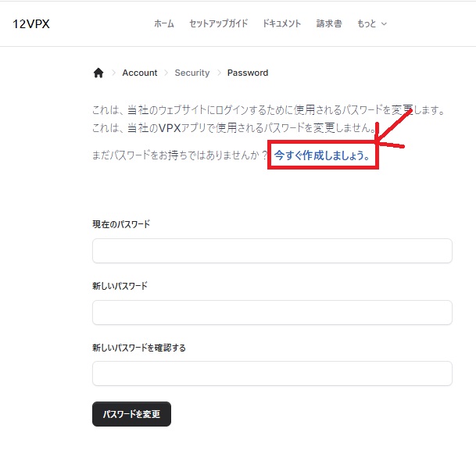Go to セットアップガイド page
476x450 pixels.
218,23
